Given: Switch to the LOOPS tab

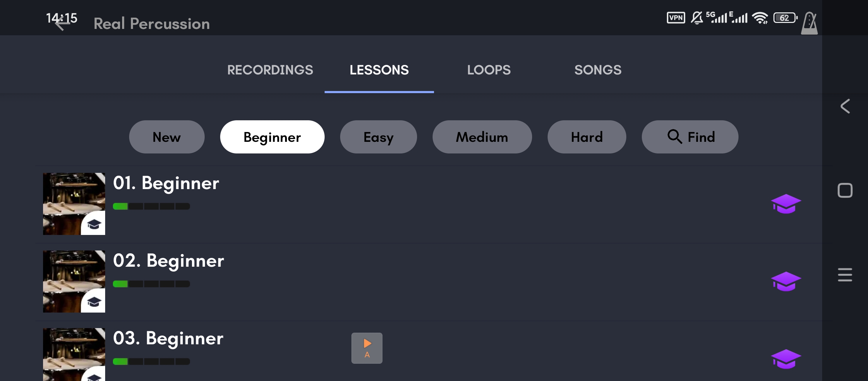Looking at the screenshot, I should point(489,70).
